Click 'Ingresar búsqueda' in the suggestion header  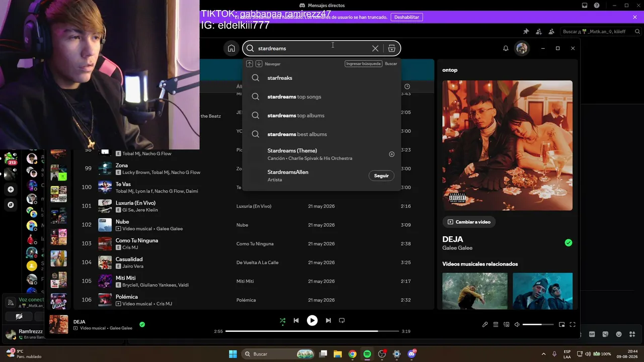tap(363, 64)
